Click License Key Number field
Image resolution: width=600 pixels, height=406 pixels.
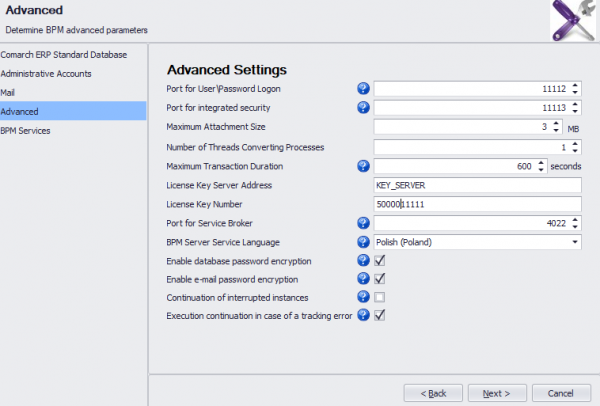477,204
